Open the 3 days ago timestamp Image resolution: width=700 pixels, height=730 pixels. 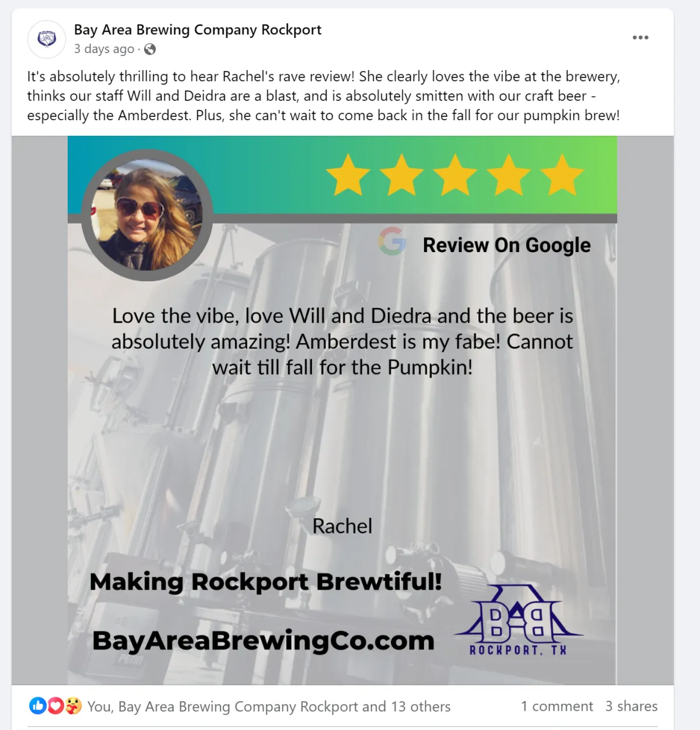pyautogui.click(x=104, y=49)
